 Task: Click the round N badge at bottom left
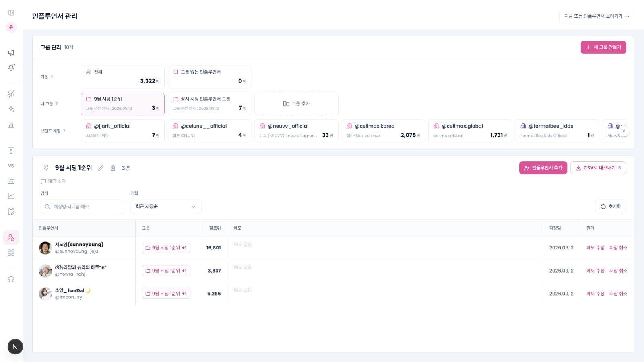click(15, 347)
